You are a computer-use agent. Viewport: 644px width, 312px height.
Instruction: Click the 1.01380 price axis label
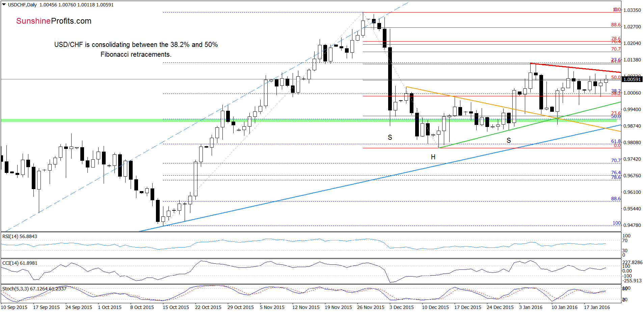point(632,60)
